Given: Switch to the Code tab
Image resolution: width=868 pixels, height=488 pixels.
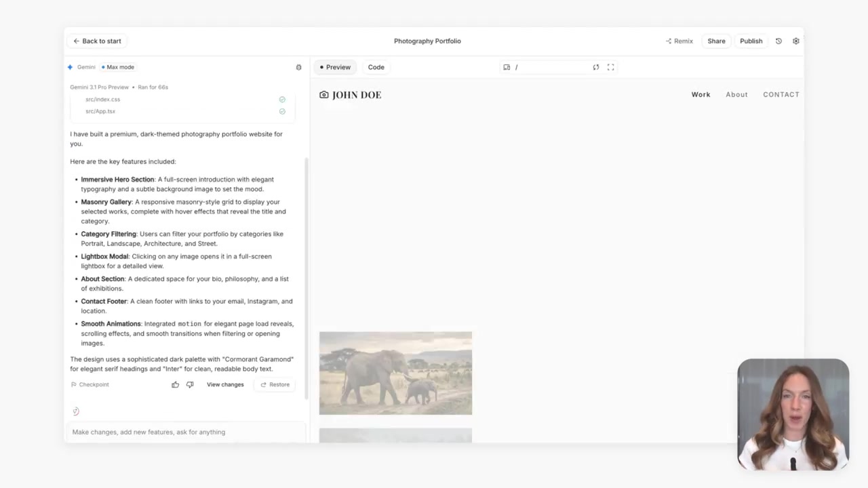Looking at the screenshot, I should point(376,67).
